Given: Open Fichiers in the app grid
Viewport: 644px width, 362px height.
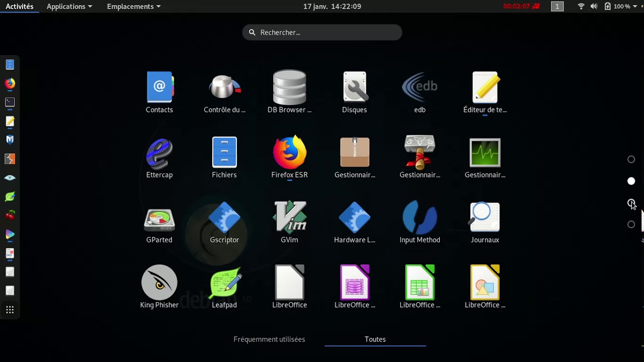Looking at the screenshot, I should pyautogui.click(x=224, y=158).
